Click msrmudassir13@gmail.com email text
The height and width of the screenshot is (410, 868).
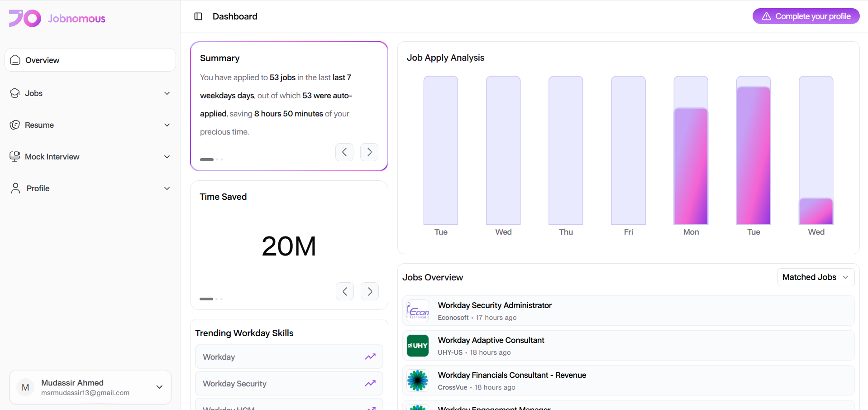click(x=85, y=393)
